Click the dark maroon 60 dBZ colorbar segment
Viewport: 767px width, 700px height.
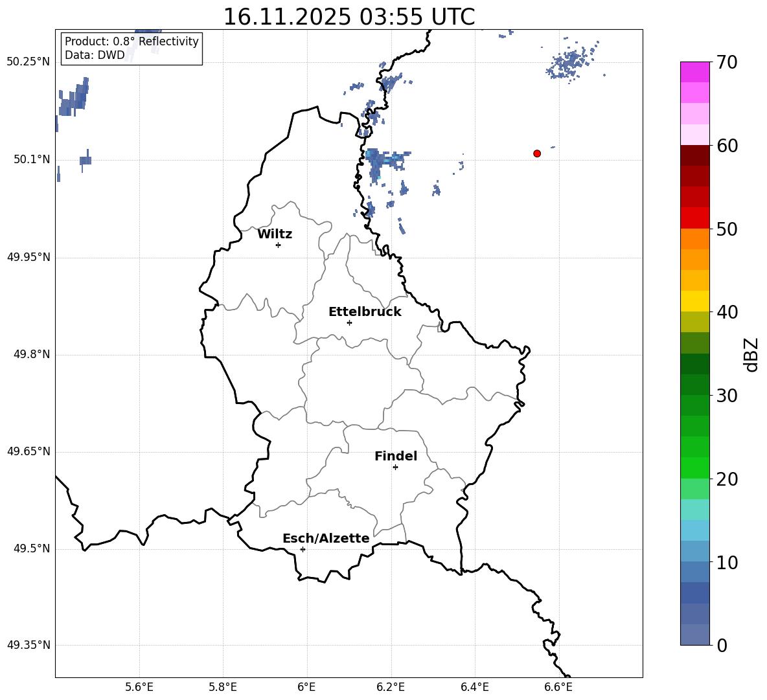[x=694, y=155]
